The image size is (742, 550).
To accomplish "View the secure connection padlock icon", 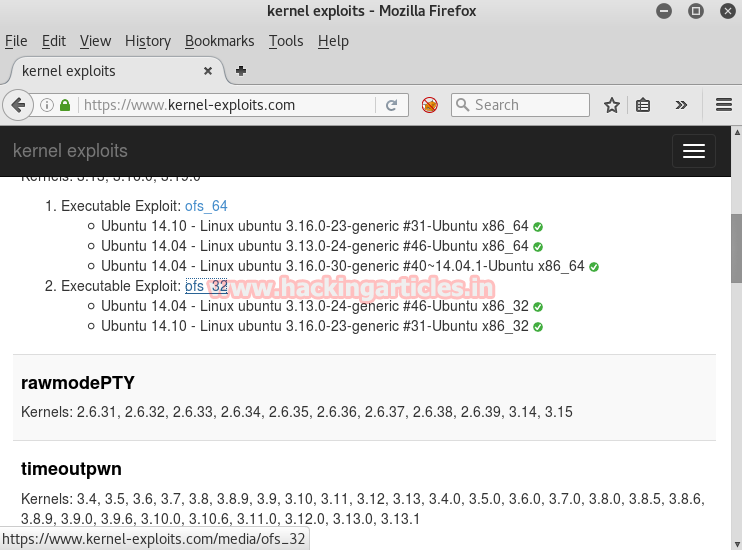I will (65, 105).
